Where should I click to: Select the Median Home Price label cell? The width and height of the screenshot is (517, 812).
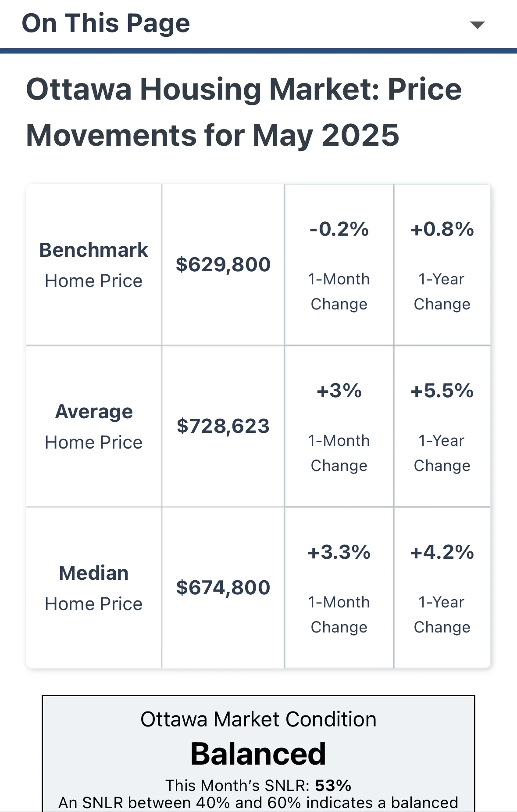point(93,588)
